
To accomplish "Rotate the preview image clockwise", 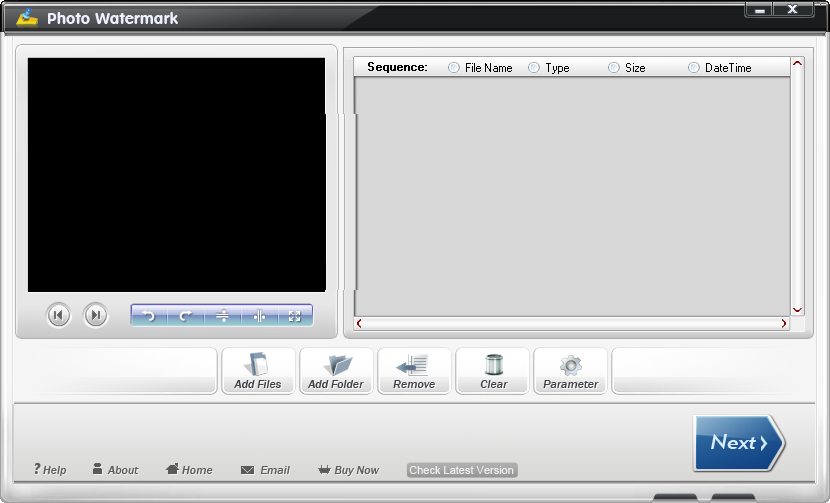I will 185,316.
